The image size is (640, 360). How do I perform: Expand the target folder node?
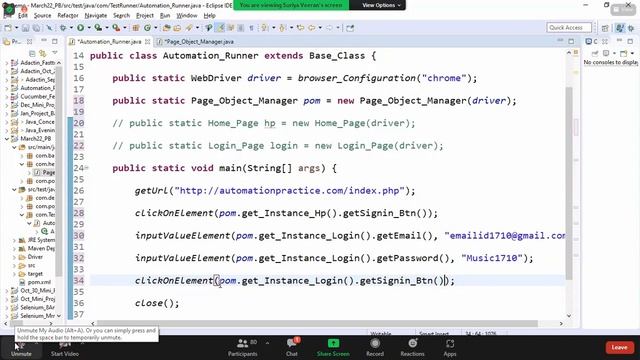[x=14, y=273]
